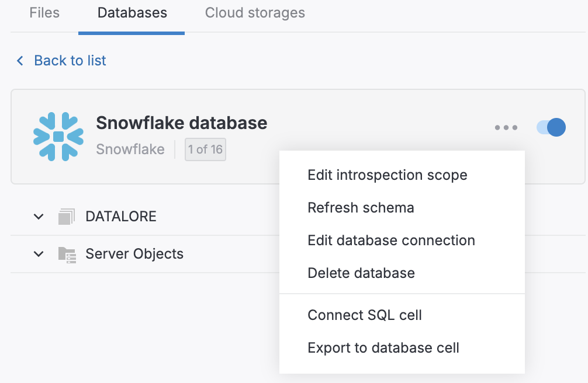588x383 pixels.
Task: Go back via Back to list link
Action: 70,61
